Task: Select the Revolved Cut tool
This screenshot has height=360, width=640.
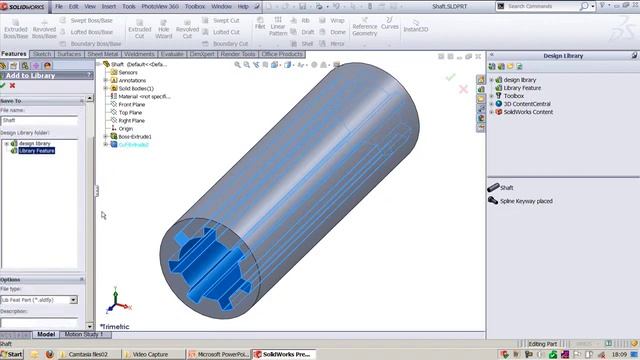Action: (187, 29)
